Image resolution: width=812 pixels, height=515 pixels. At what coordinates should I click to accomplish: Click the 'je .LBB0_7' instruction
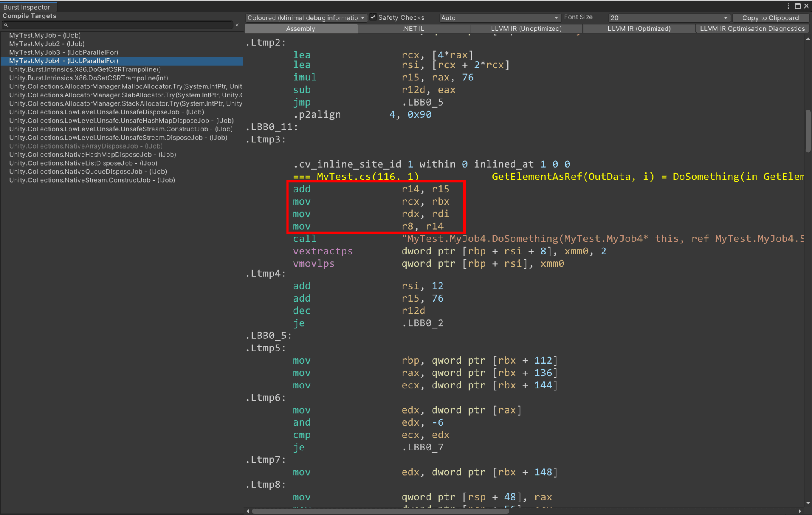(368, 447)
